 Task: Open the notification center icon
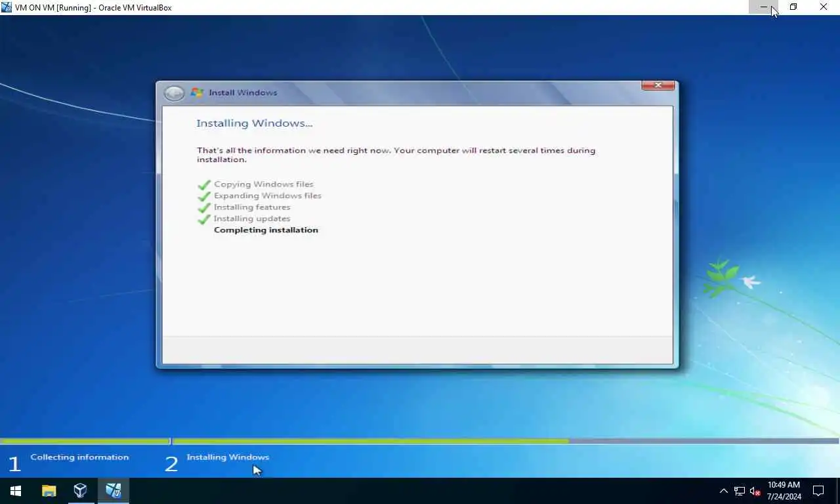click(x=818, y=491)
